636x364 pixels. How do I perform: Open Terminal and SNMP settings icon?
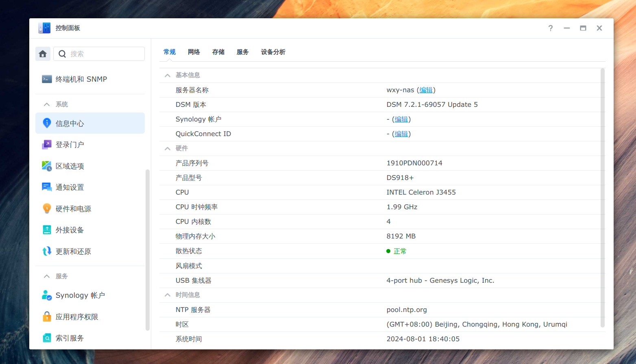pos(47,79)
